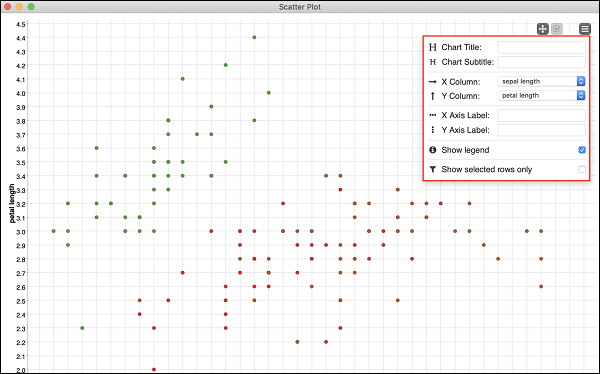Click the rotated 'petal length' axis title
This screenshot has width=600, height=374.
12,203
